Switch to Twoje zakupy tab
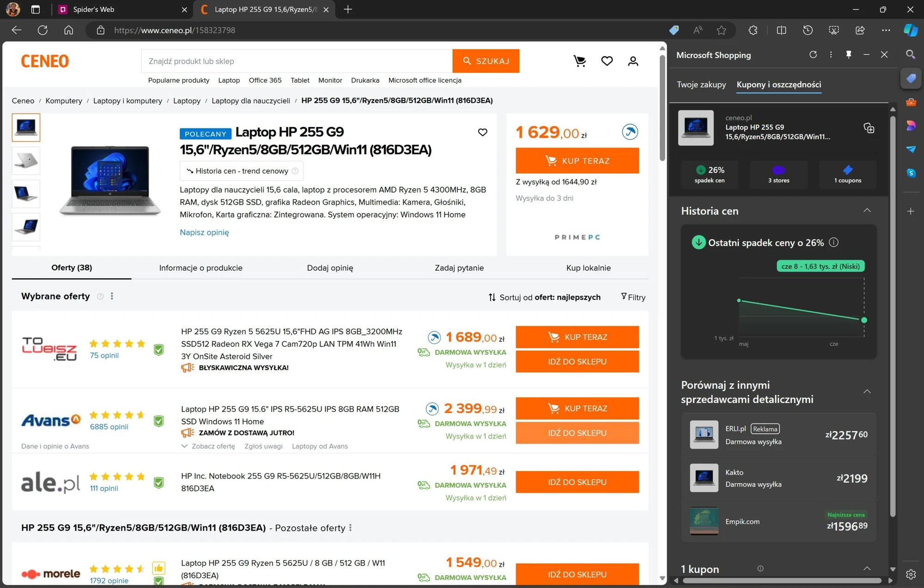The height and width of the screenshot is (588, 924). pyautogui.click(x=701, y=85)
